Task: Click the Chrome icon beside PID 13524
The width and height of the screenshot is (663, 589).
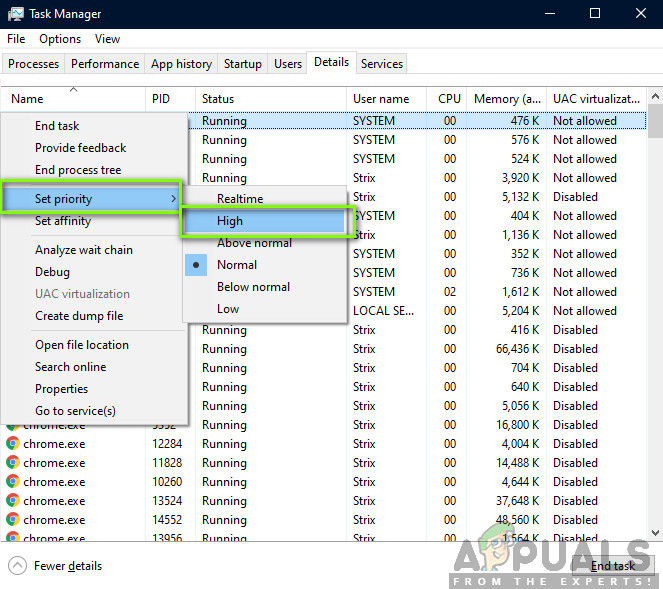Action: click(12, 501)
